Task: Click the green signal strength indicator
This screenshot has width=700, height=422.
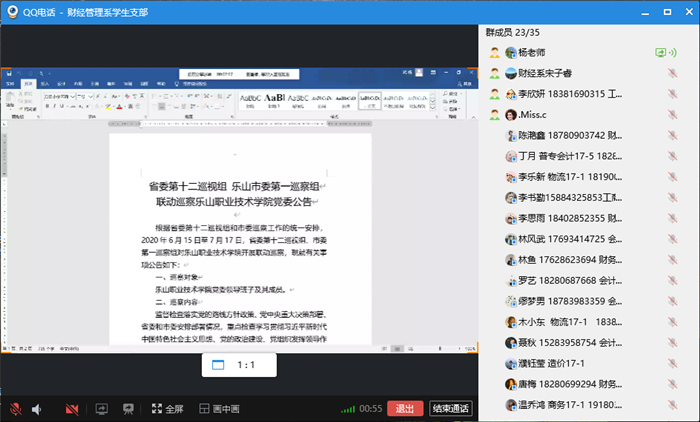Action: pyautogui.click(x=347, y=409)
